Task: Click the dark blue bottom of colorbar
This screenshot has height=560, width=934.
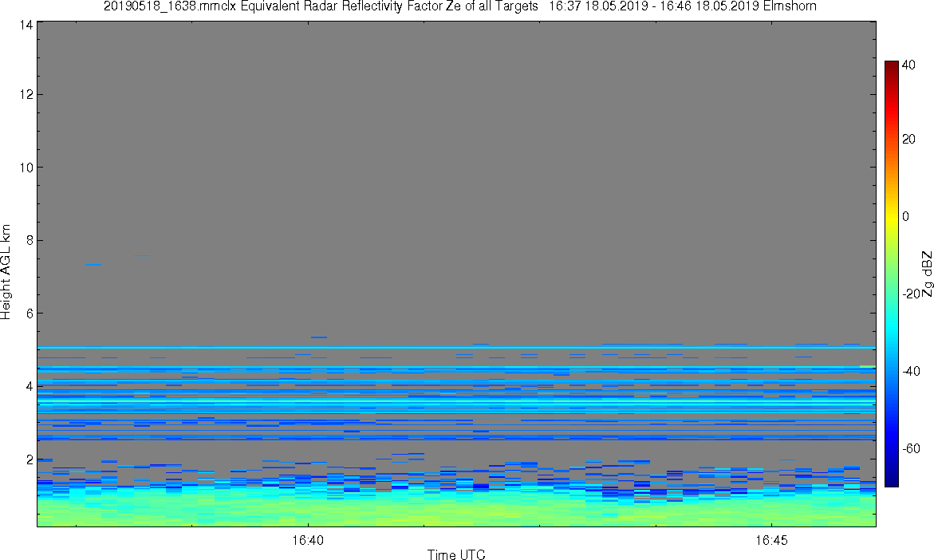Action: pos(891,479)
